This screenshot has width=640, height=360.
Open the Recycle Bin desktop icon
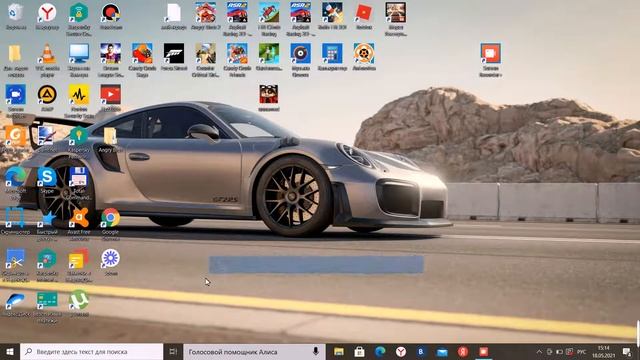[16, 12]
